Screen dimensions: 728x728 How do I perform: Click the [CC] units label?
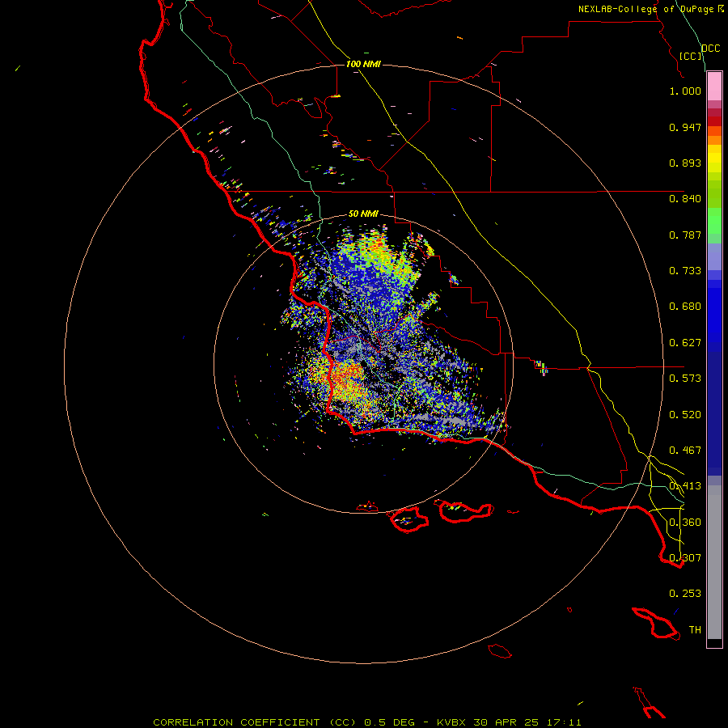point(691,56)
